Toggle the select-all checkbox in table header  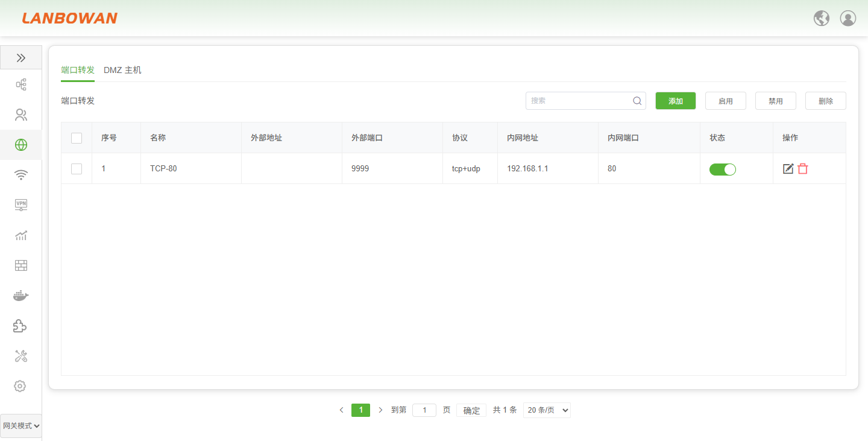pyautogui.click(x=77, y=138)
